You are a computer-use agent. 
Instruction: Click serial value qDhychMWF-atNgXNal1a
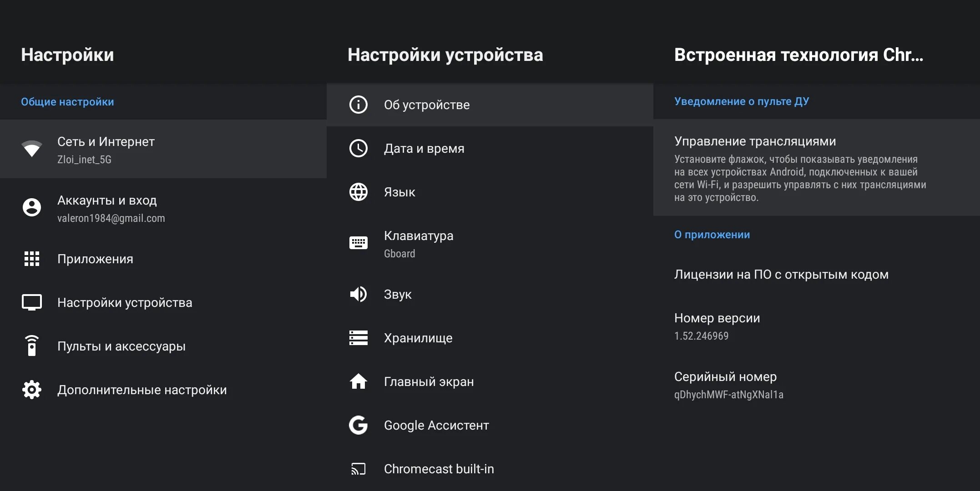[x=729, y=395]
